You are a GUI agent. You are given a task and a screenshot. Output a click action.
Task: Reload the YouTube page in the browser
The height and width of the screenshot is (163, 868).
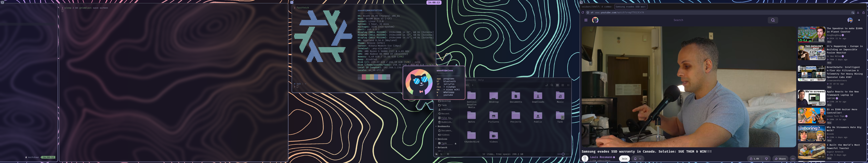click(x=583, y=13)
